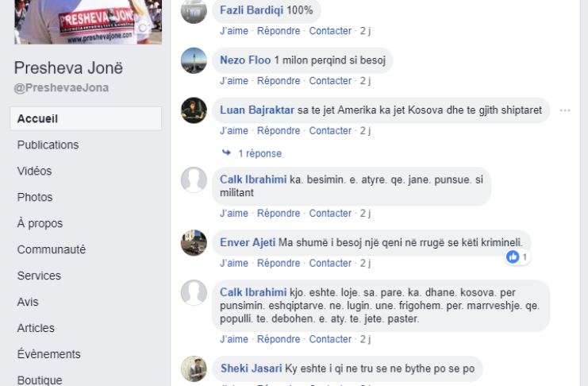
Task: Expand the 1 réponse thread
Action: [259, 153]
